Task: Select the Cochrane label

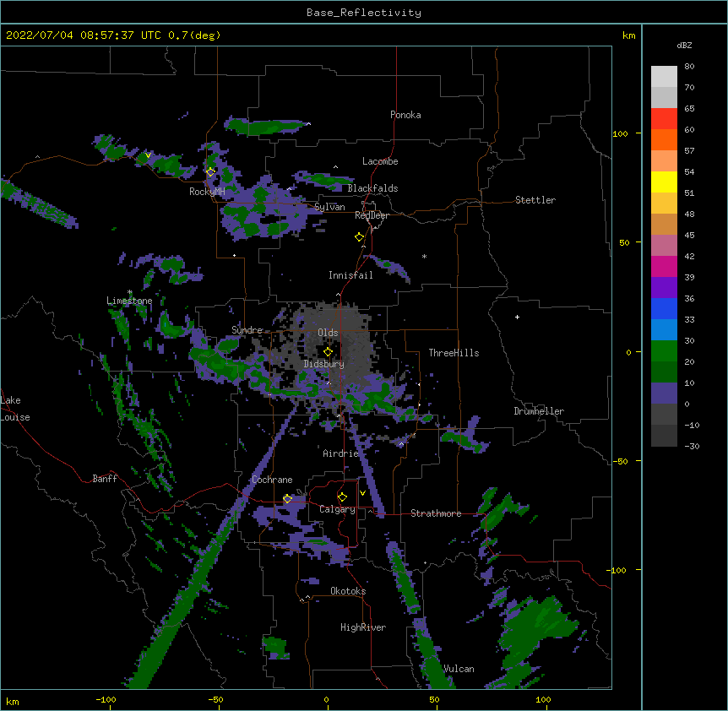Action: click(x=272, y=480)
